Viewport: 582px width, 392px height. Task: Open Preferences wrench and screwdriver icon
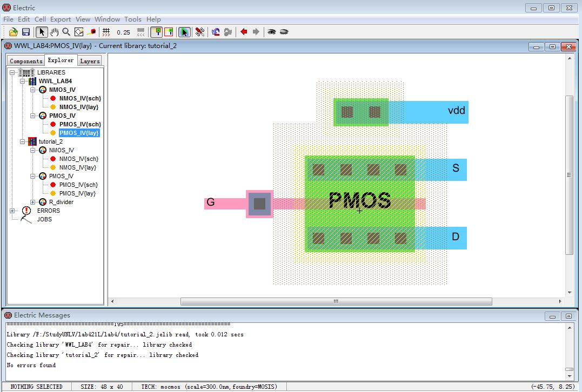tap(200, 32)
